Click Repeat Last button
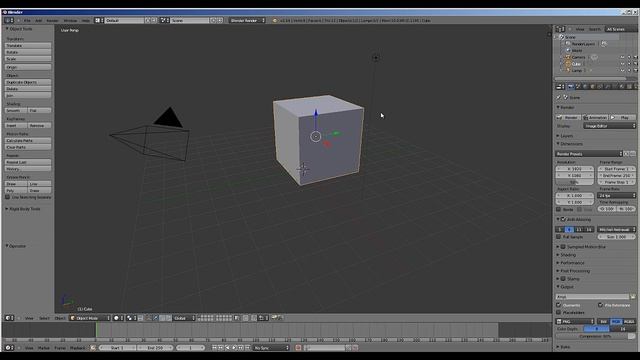Image resolution: width=640 pixels, height=360 pixels. coord(28,162)
